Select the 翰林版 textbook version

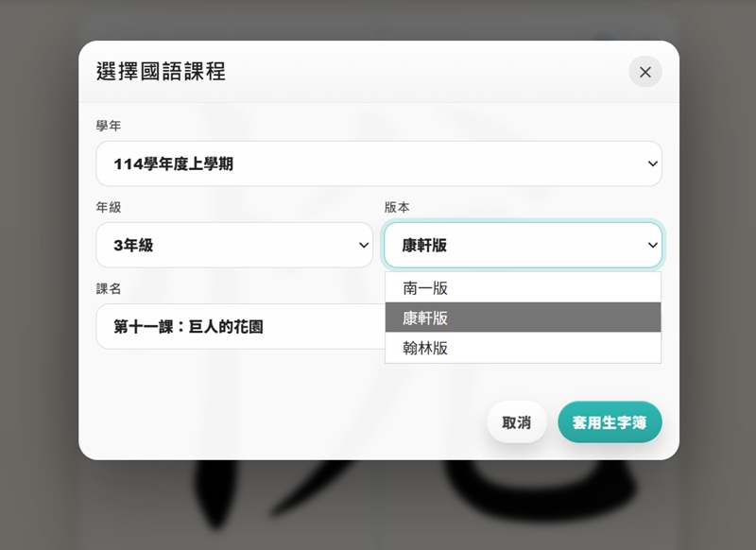(x=523, y=348)
